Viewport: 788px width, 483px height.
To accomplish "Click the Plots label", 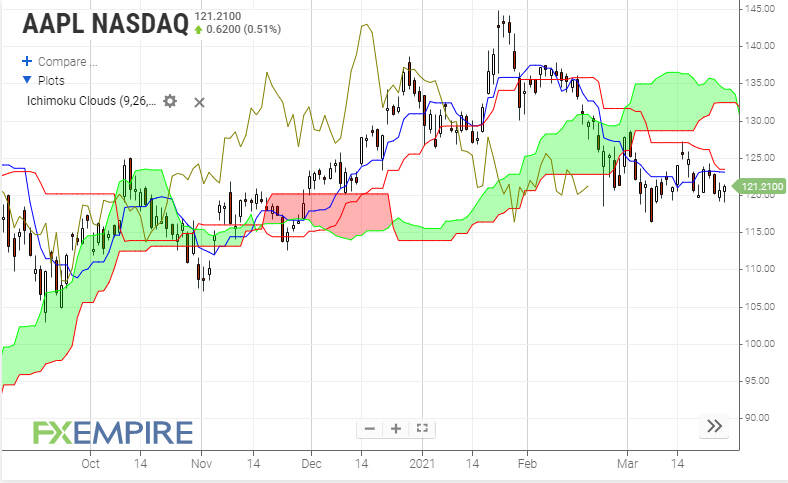I will point(51,80).
